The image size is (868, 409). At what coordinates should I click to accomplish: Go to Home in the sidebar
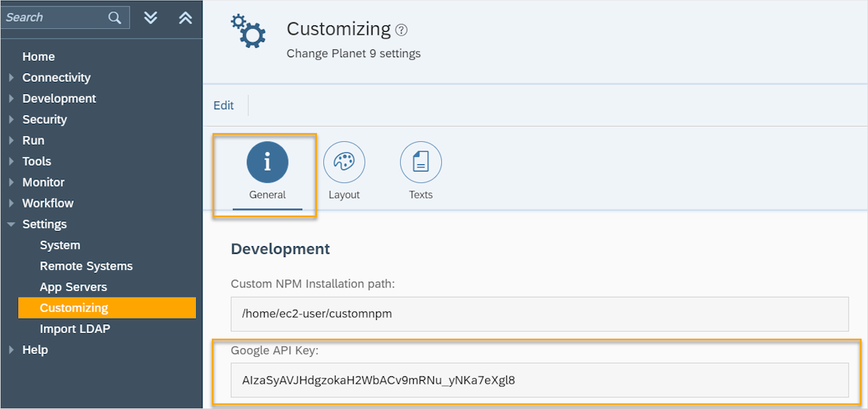38,56
